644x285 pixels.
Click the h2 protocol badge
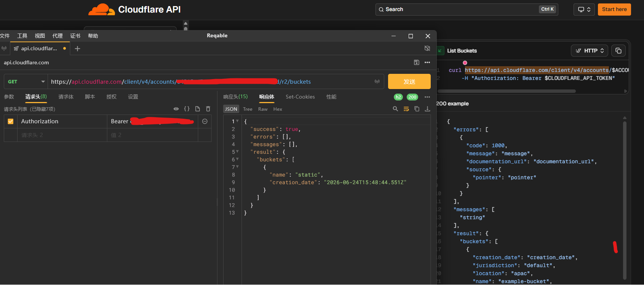coord(398,97)
